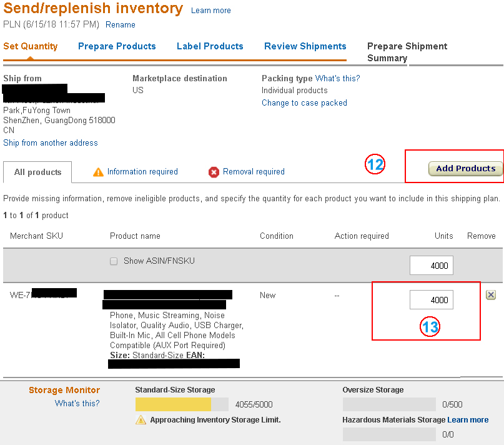The image size is (504, 445).
Task: Click the header row units input field
Action: [432, 266]
